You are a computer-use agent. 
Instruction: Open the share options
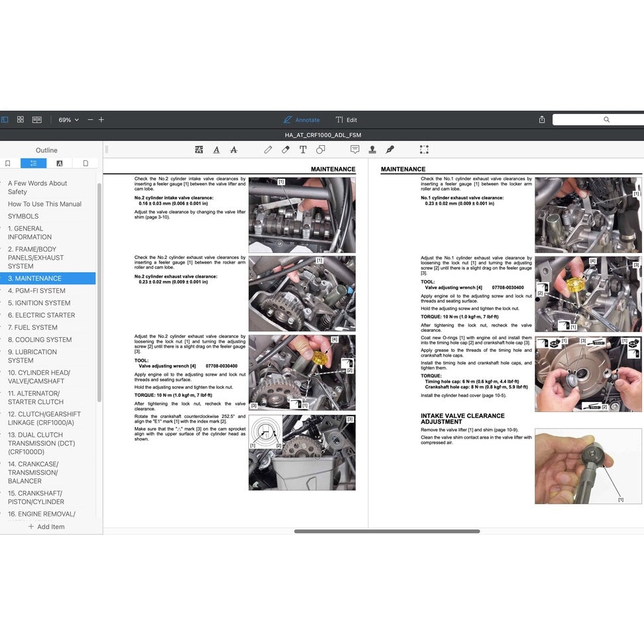tap(541, 119)
